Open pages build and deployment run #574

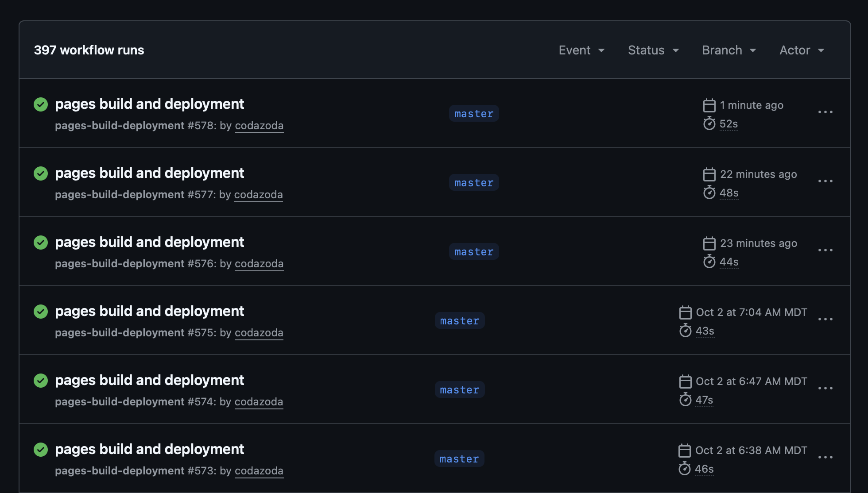(149, 380)
